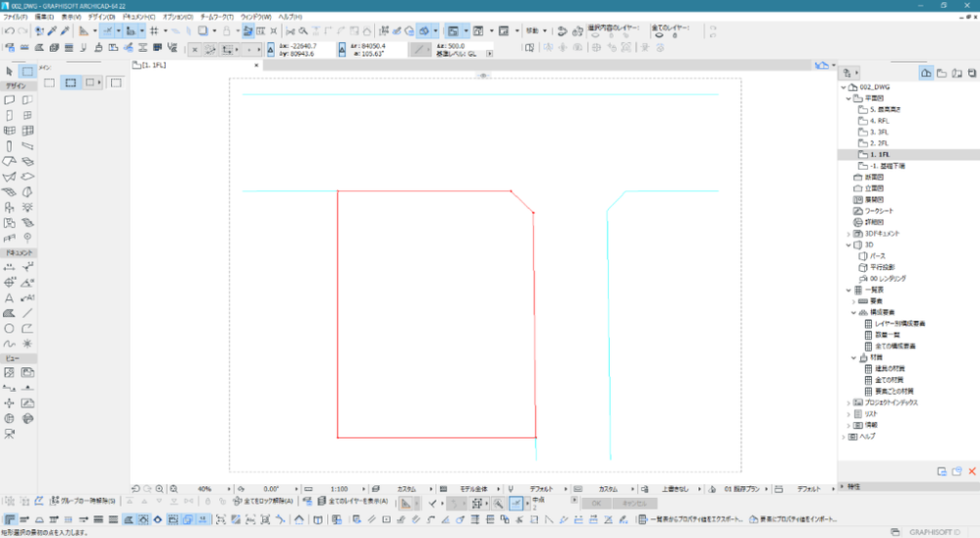Select the first marquee geometry option

pyautogui.click(x=49, y=82)
